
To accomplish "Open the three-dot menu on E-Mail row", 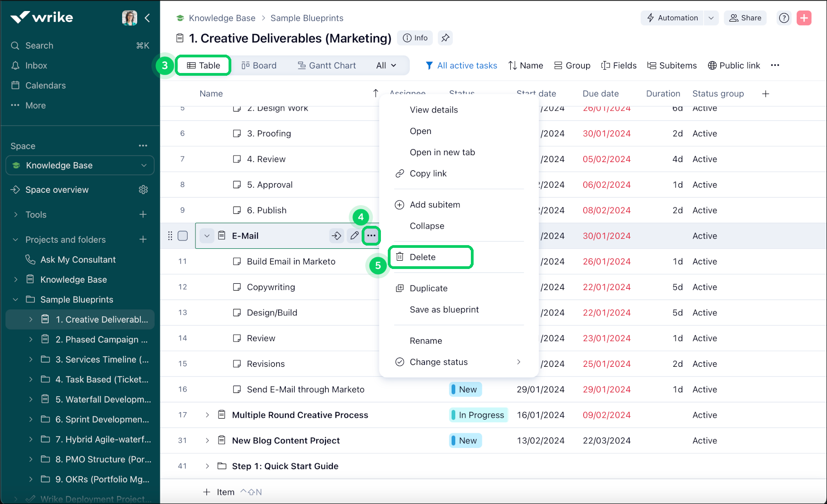I will coord(371,236).
